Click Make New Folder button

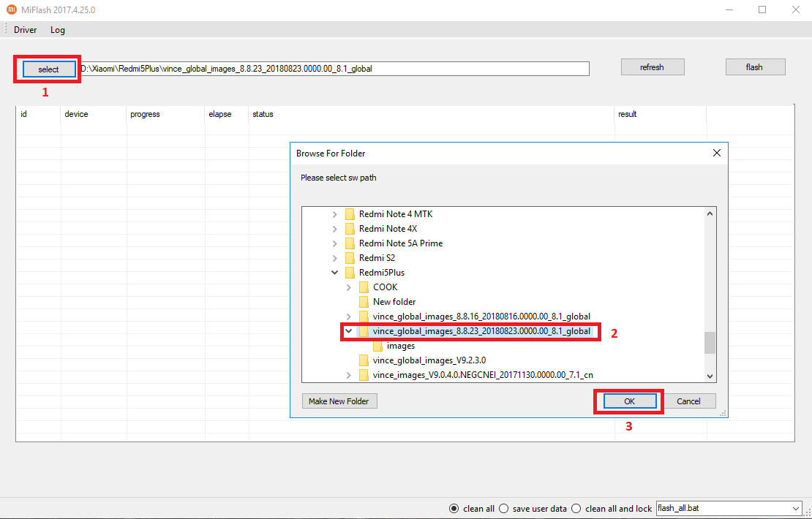click(x=339, y=401)
